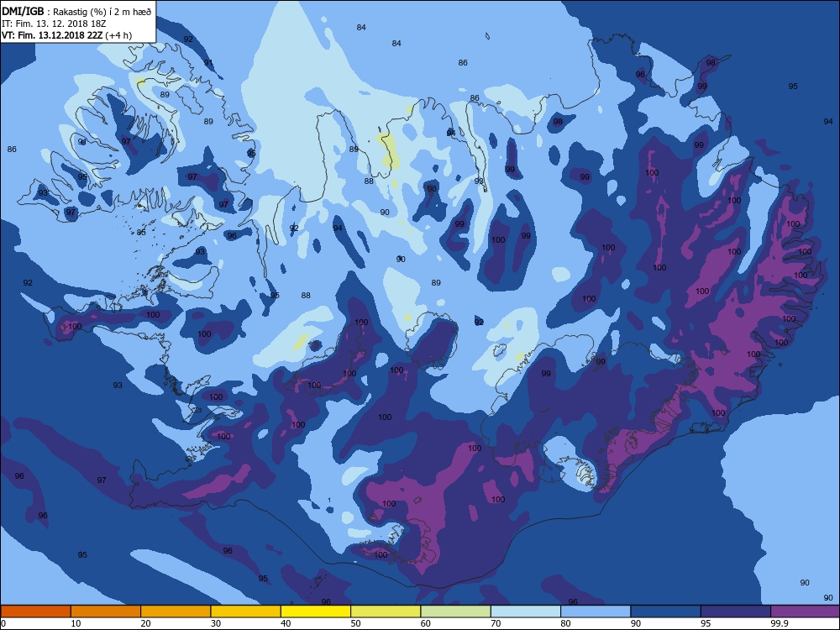Select the indigo 95–99.9 legend swatch

736,612
